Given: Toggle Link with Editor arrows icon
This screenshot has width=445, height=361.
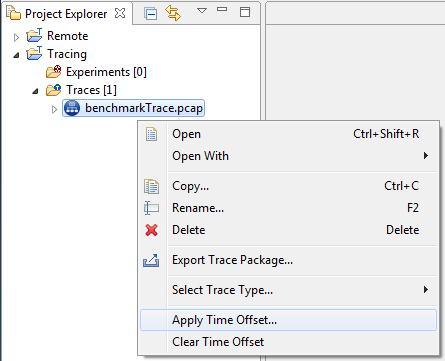Looking at the screenshot, I should tap(173, 13).
